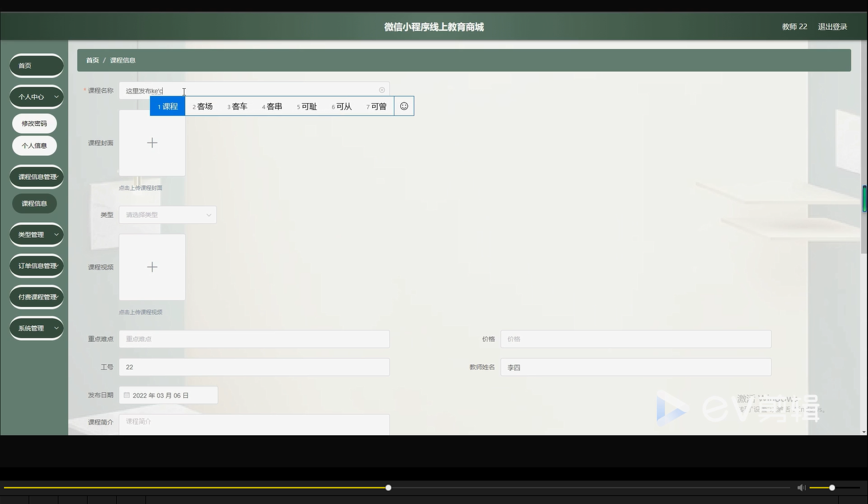Focus the 重点难点 input field
The image size is (868, 504).
tap(254, 339)
